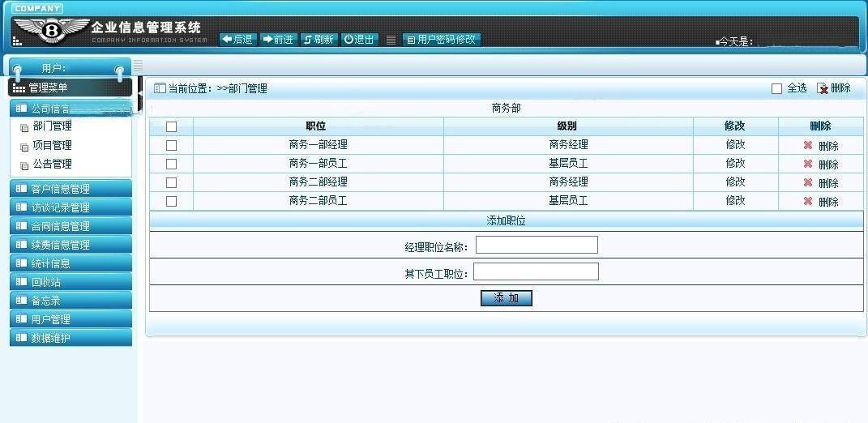Click the book icon beside 访谈记录管理
868x423 pixels.
pyautogui.click(x=22, y=207)
